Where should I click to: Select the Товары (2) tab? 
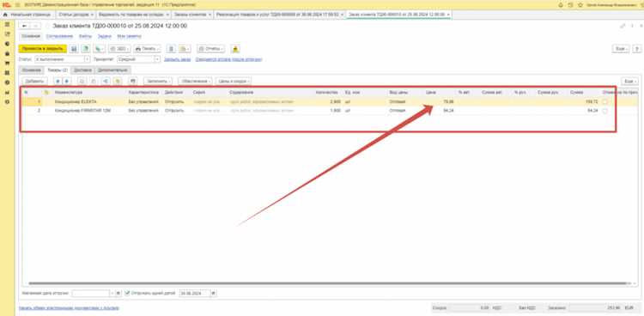click(57, 70)
